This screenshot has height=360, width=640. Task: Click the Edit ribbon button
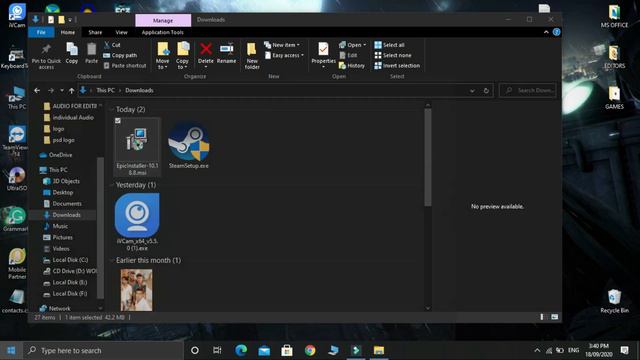click(348, 55)
